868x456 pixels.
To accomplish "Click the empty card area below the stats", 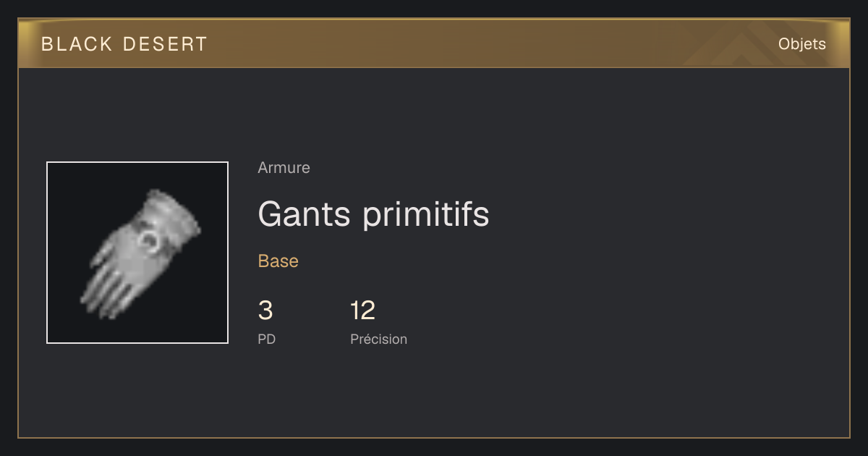I will pyautogui.click(x=434, y=394).
